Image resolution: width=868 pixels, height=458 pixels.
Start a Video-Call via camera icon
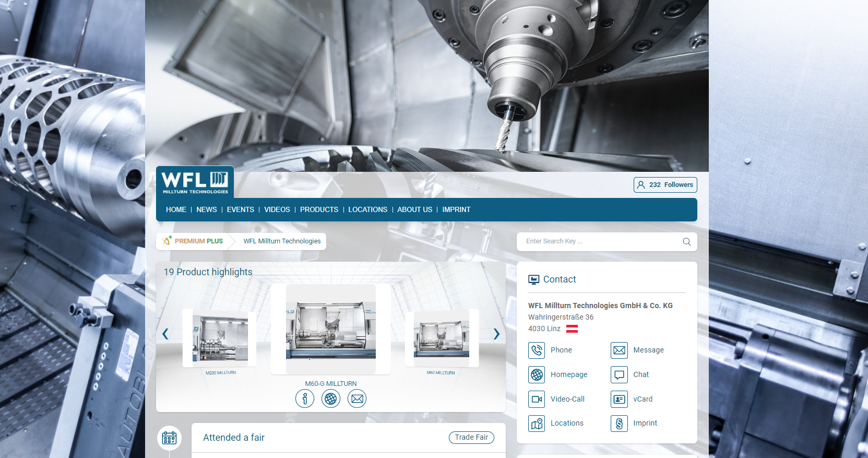coord(537,399)
